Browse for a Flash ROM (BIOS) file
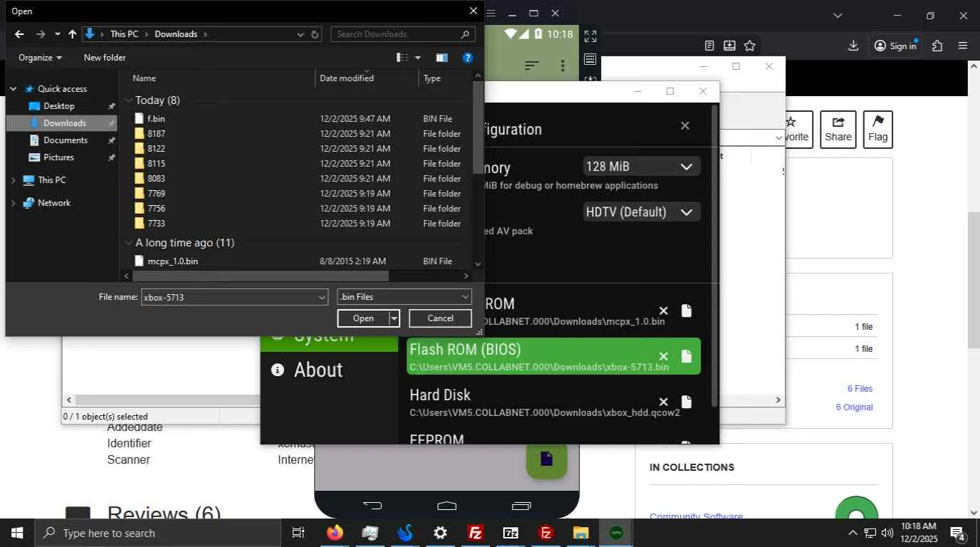 pyautogui.click(x=686, y=356)
